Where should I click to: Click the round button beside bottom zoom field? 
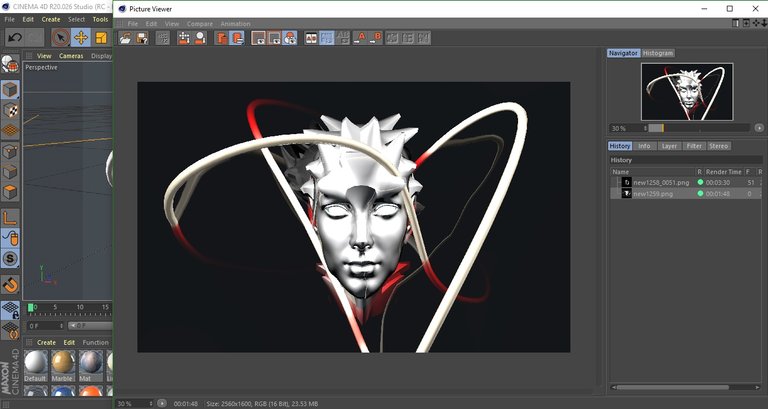[162, 404]
